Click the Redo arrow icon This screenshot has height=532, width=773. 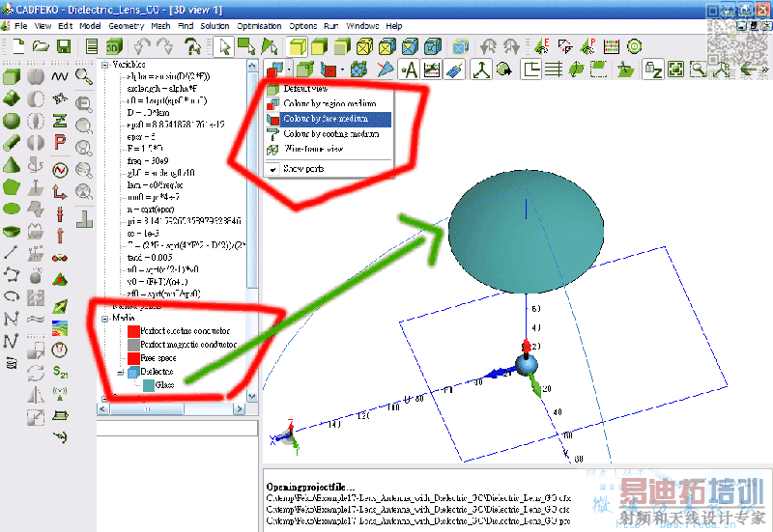[164, 46]
